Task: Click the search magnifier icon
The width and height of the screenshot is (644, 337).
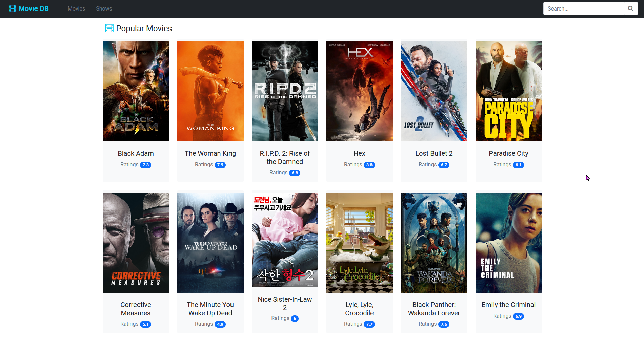Action: [630, 8]
